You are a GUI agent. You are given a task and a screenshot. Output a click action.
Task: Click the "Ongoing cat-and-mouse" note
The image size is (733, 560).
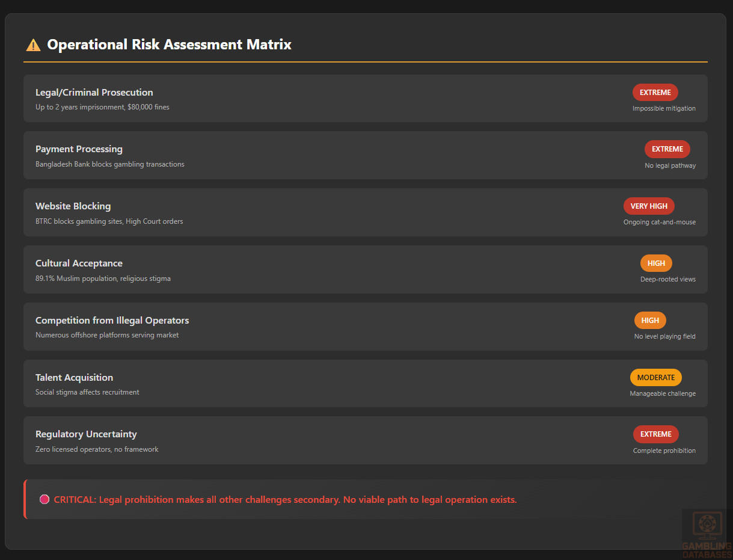pos(659,222)
